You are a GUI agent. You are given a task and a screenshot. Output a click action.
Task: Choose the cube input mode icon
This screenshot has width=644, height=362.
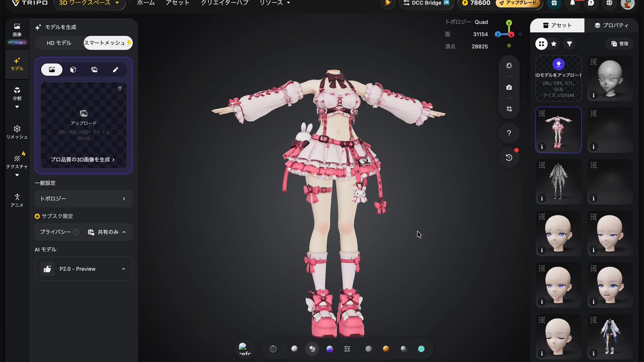click(73, 69)
